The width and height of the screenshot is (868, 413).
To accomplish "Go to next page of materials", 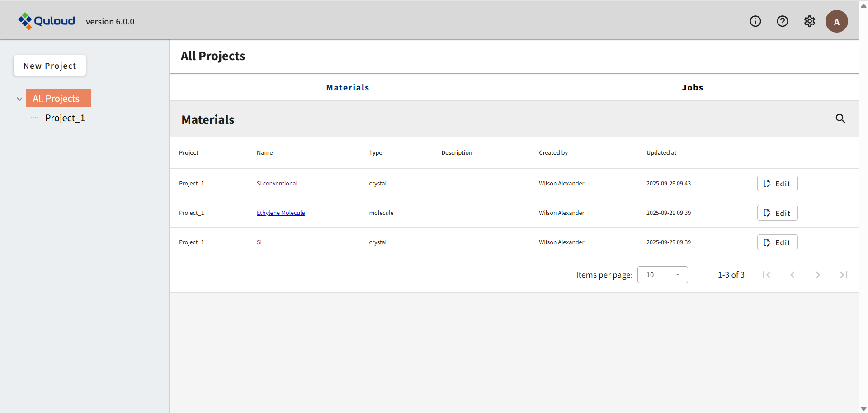I will [x=817, y=275].
